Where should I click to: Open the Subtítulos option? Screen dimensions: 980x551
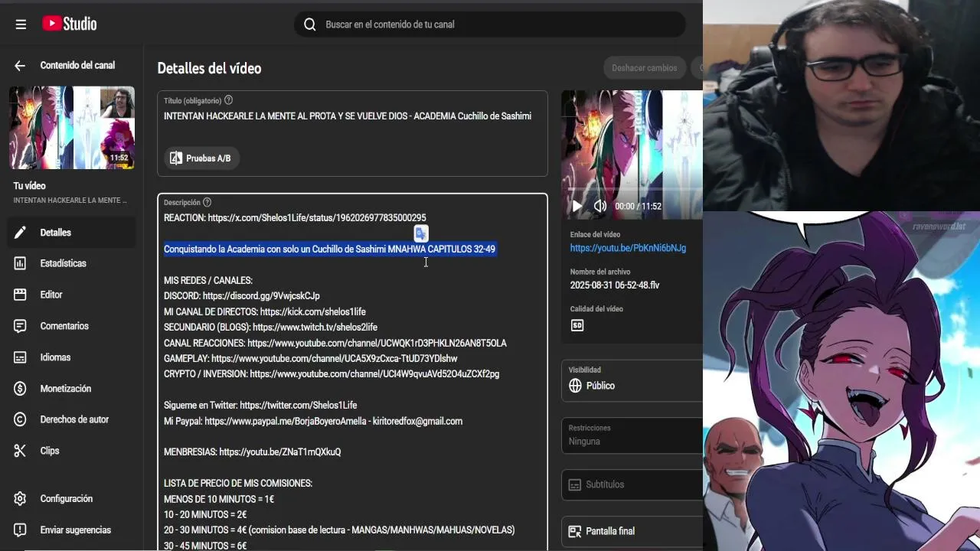(632, 484)
